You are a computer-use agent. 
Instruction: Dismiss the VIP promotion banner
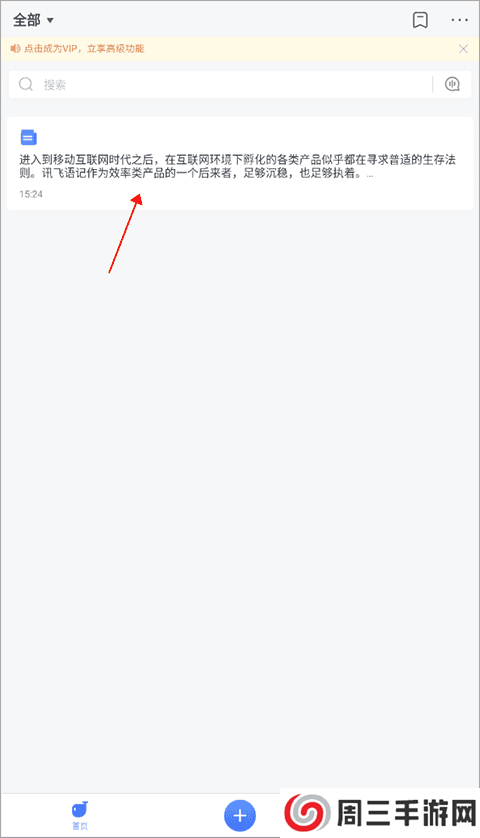(x=463, y=49)
